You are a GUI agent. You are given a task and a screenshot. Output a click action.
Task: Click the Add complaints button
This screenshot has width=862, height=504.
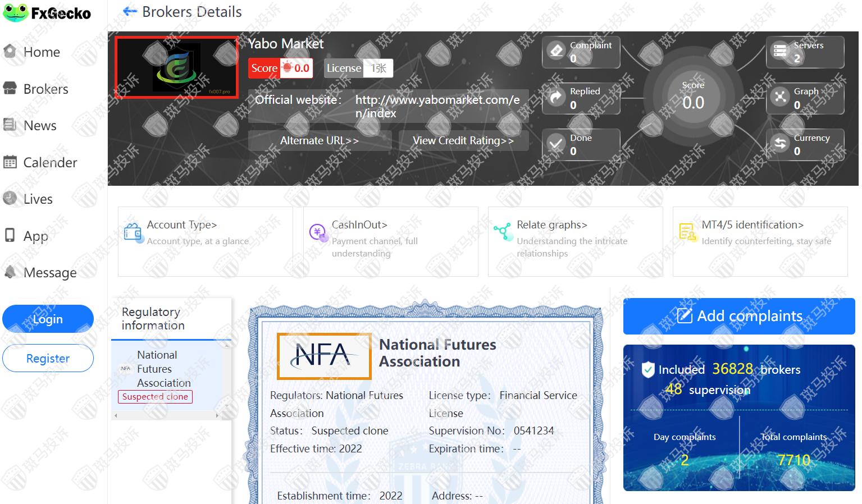(x=739, y=316)
